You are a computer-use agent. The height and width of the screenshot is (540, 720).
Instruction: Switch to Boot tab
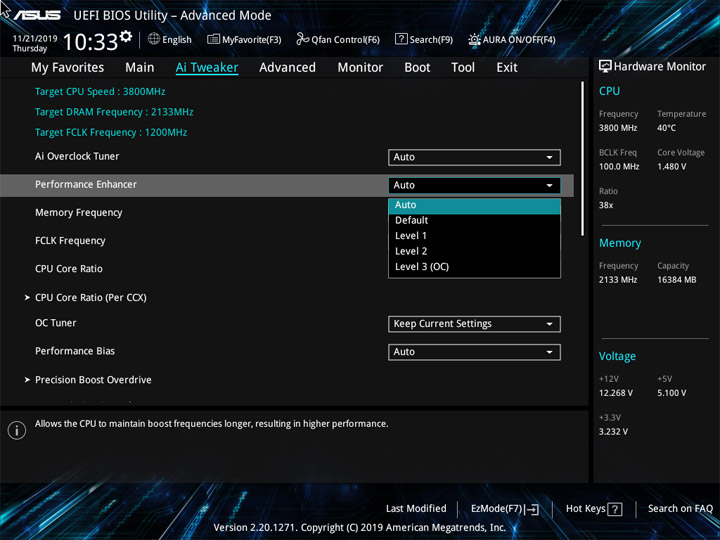[417, 68]
